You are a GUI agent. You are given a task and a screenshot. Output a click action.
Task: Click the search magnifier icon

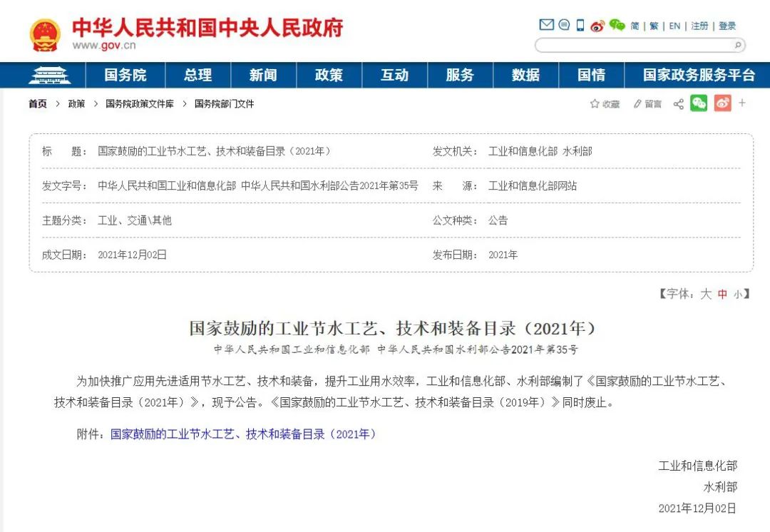(x=738, y=45)
